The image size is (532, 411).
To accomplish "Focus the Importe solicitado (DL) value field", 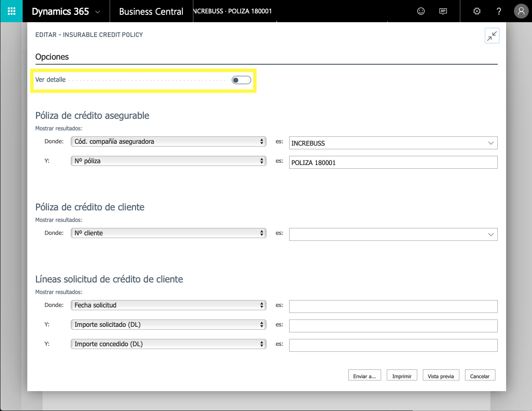I will click(393, 326).
